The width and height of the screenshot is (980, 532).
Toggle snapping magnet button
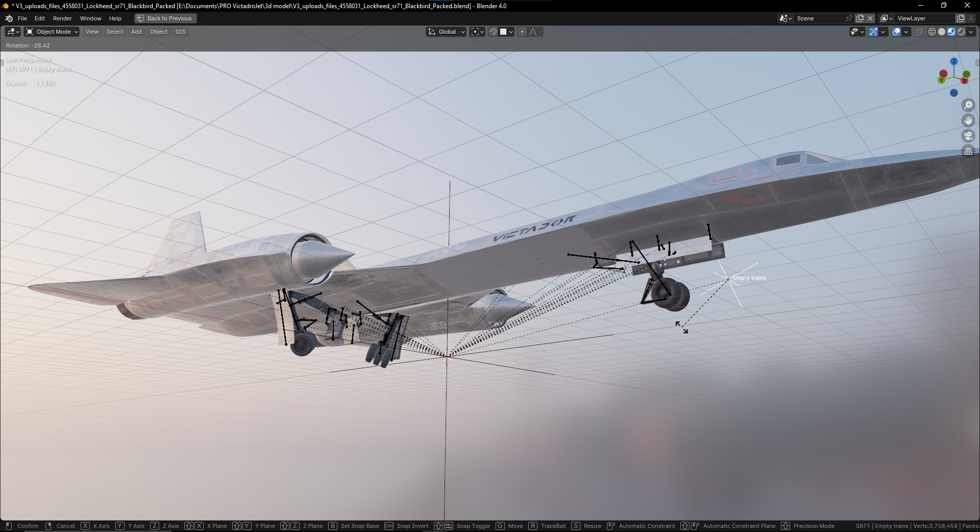pyautogui.click(x=493, y=32)
